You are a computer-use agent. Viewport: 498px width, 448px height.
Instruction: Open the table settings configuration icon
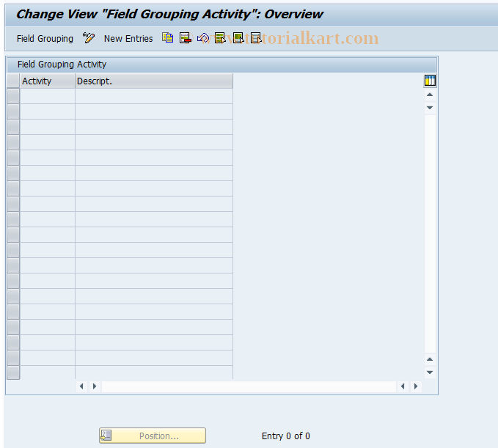tap(430, 81)
